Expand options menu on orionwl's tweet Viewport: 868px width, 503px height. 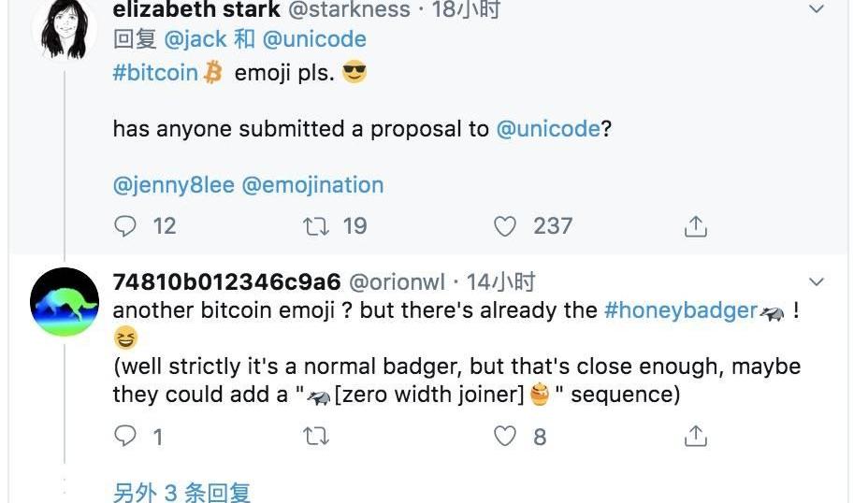tap(817, 282)
